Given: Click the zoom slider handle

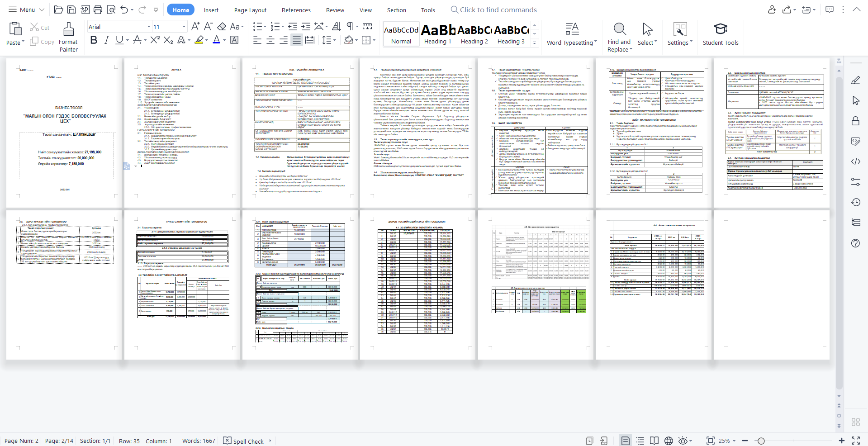Looking at the screenshot, I should click(x=761, y=441).
